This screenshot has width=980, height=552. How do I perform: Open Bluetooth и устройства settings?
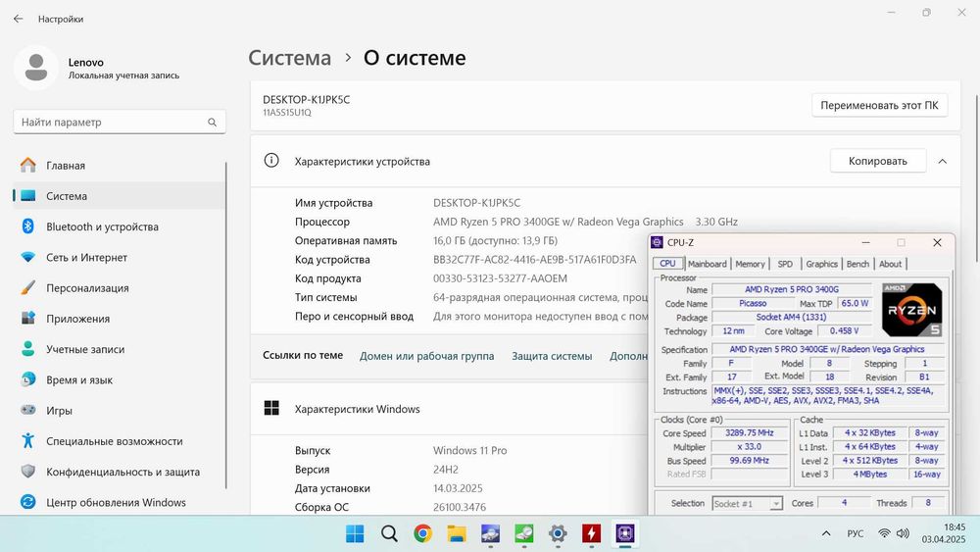point(119,226)
